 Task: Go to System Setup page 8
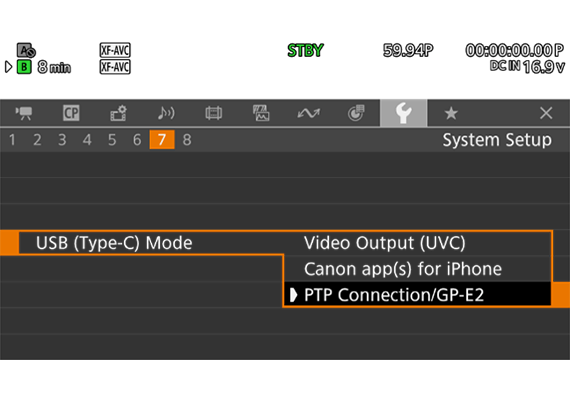coord(187,140)
